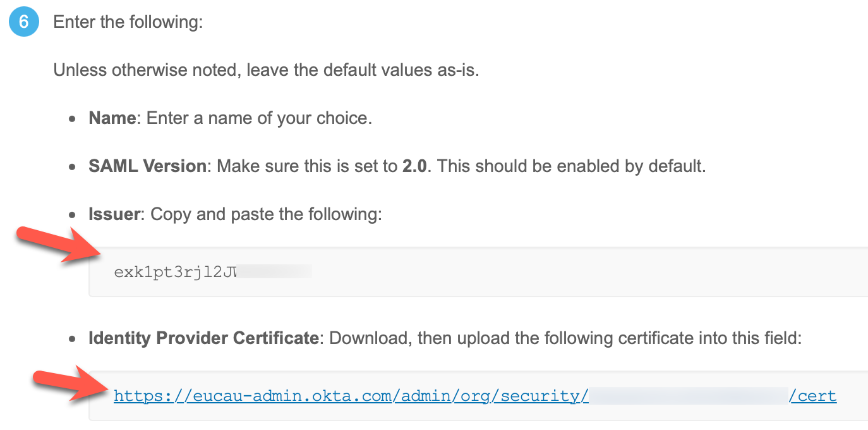Click 'Enter a name of your choice' text
The height and width of the screenshot is (430, 868).
[x=259, y=118]
